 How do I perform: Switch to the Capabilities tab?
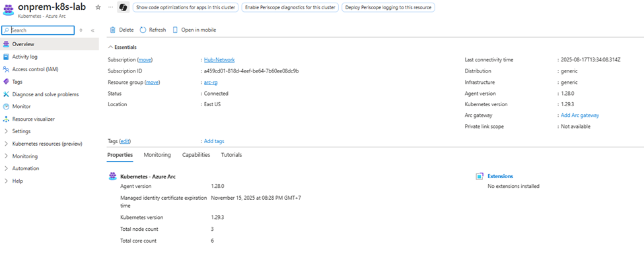(x=196, y=155)
